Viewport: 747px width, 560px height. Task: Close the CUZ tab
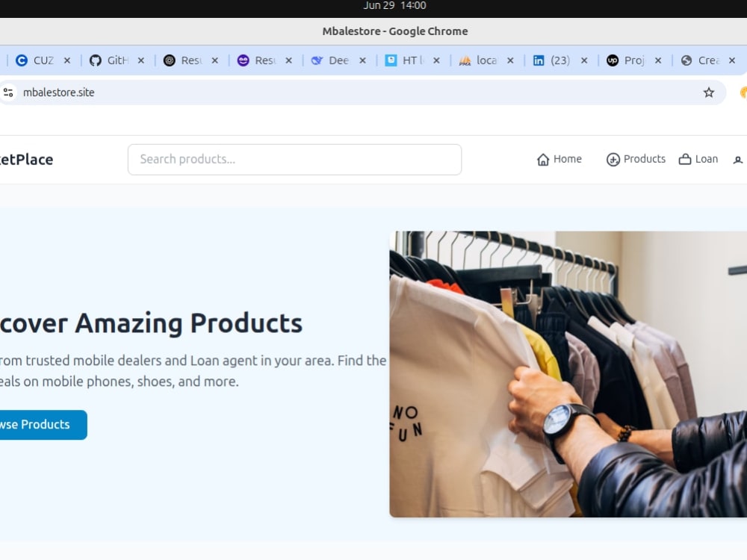67,60
